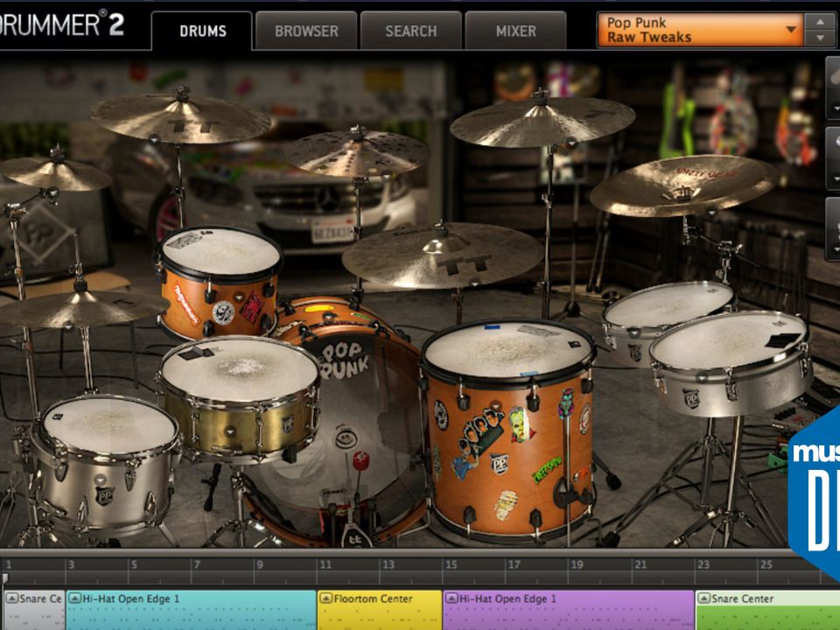Strike the top-right crash cymbal
The image size is (840, 630).
(x=542, y=122)
